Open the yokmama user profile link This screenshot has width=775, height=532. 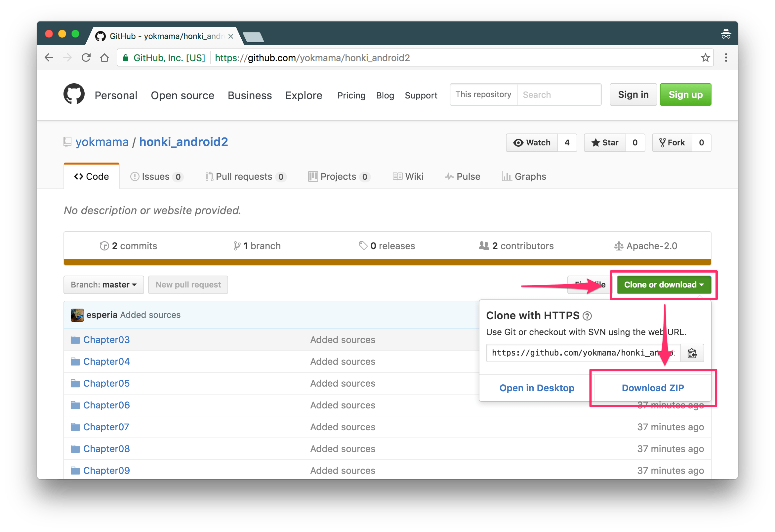pyautogui.click(x=102, y=142)
